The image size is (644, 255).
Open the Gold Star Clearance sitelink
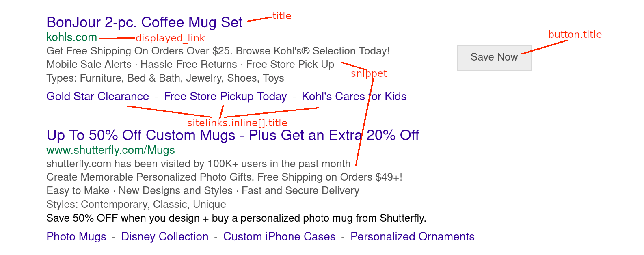click(97, 96)
